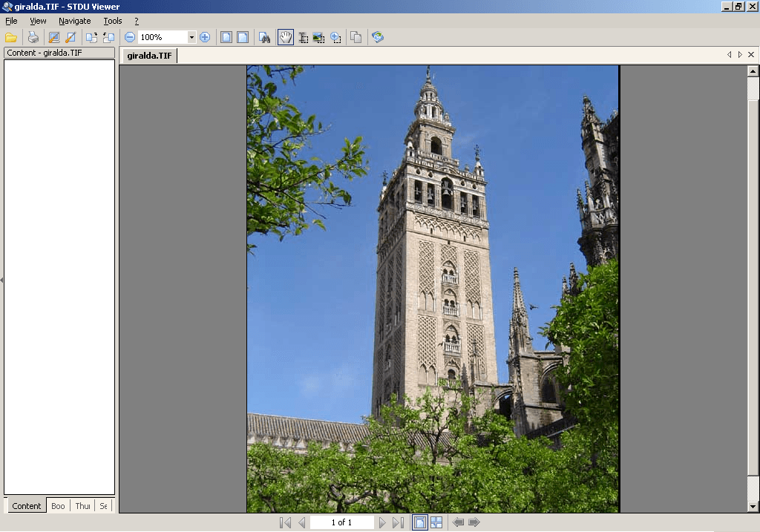Enable single page view mode
The height and width of the screenshot is (532, 760).
pyautogui.click(x=420, y=522)
